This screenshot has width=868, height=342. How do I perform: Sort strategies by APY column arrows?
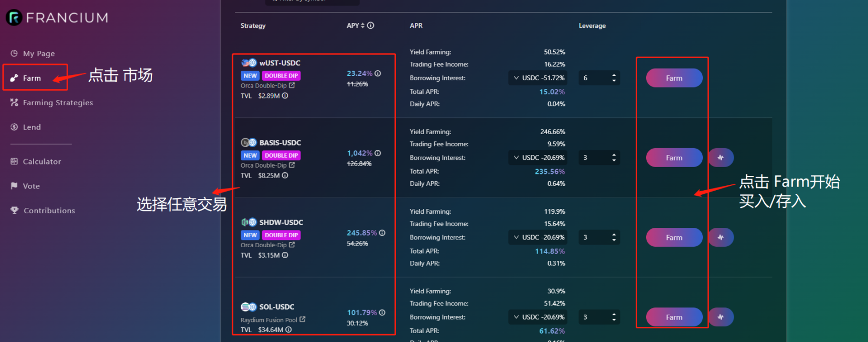click(x=362, y=26)
